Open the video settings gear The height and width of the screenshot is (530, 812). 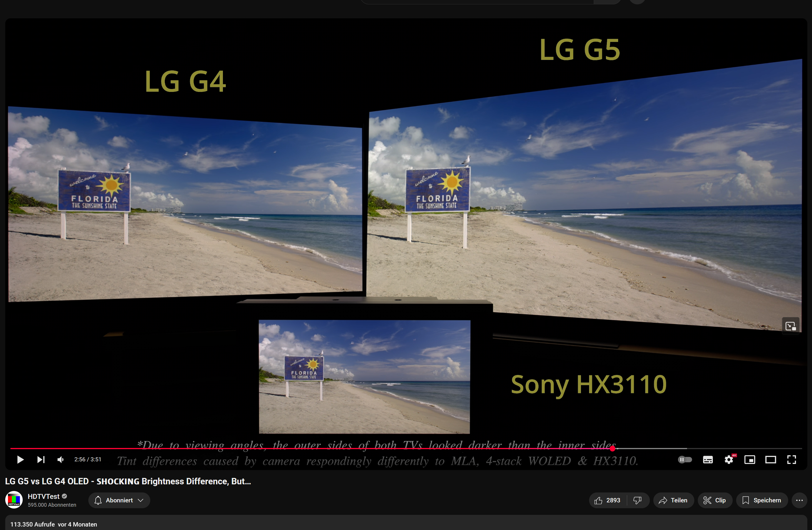(x=729, y=460)
